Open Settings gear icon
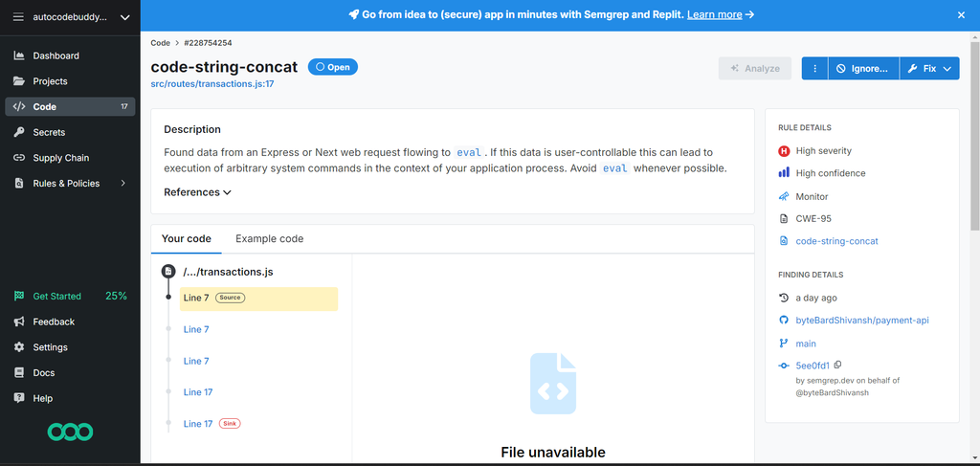The height and width of the screenshot is (466, 980). [x=19, y=347]
